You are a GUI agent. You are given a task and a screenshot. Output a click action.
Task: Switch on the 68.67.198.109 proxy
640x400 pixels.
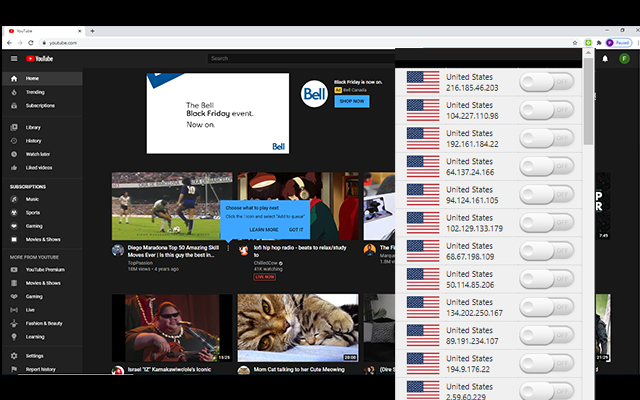(x=547, y=250)
